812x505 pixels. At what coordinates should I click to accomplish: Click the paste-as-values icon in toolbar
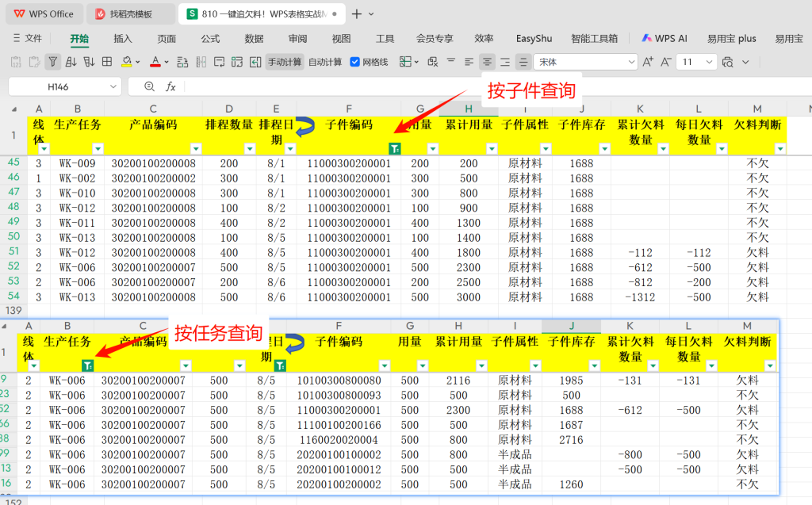(16, 62)
